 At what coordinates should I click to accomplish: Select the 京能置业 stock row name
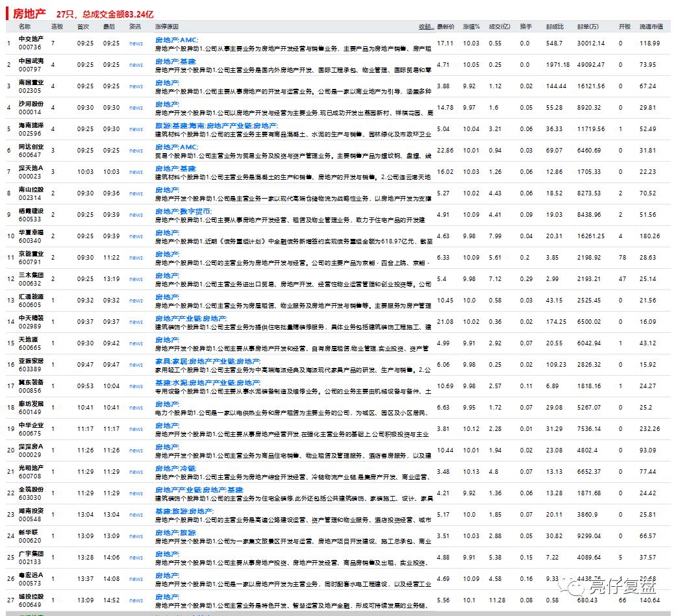pyautogui.click(x=31, y=254)
